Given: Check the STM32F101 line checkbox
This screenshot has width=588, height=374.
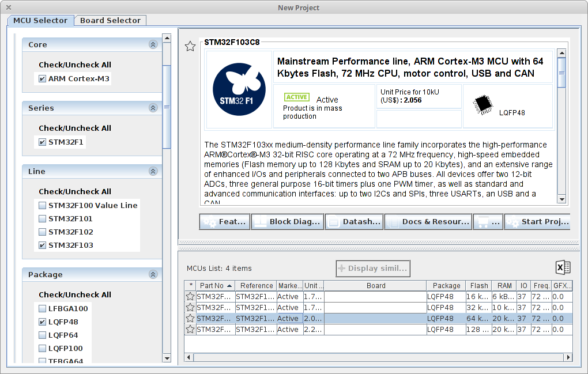Looking at the screenshot, I should tap(43, 218).
